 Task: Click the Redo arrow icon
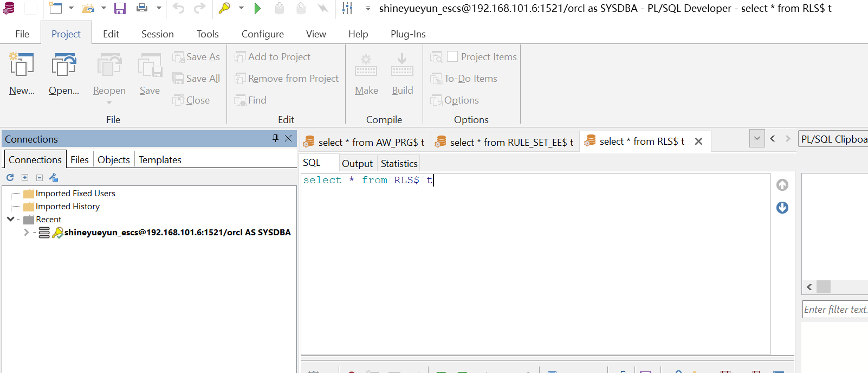pyautogui.click(x=200, y=8)
